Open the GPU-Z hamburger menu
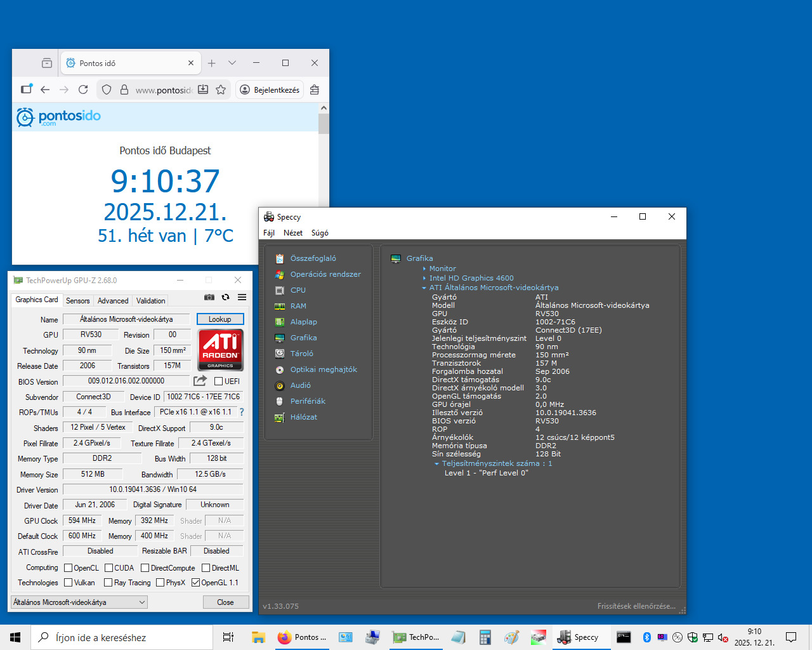Viewport: 812px width, 650px height. pos(242,297)
